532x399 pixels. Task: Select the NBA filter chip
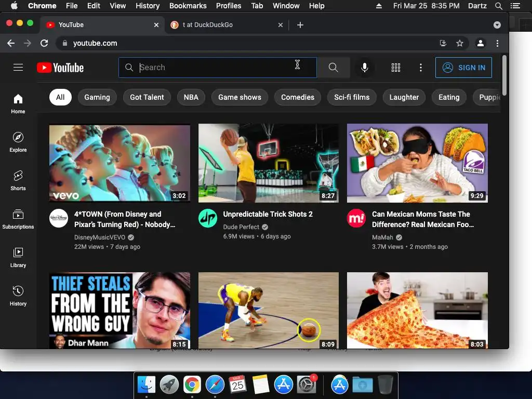tap(191, 97)
